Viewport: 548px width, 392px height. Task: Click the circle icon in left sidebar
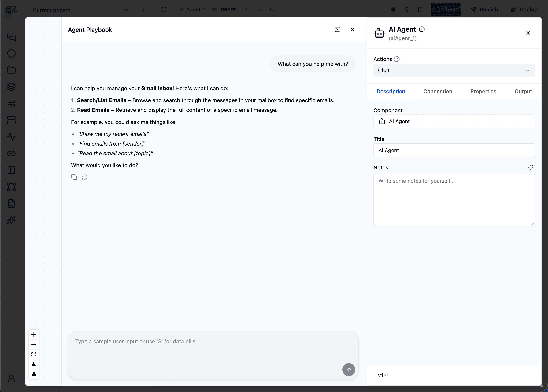[x=11, y=53]
